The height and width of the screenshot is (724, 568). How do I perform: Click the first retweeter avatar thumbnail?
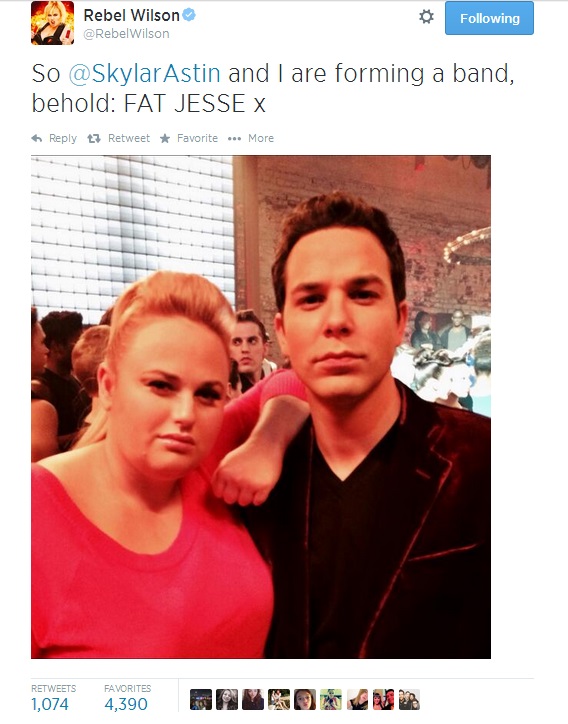[201, 699]
